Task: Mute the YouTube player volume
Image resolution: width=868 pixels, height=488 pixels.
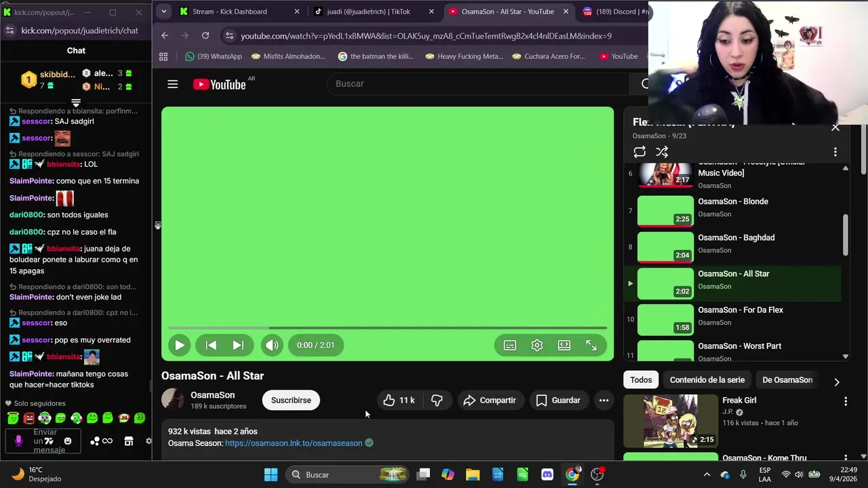Action: pyautogui.click(x=272, y=345)
